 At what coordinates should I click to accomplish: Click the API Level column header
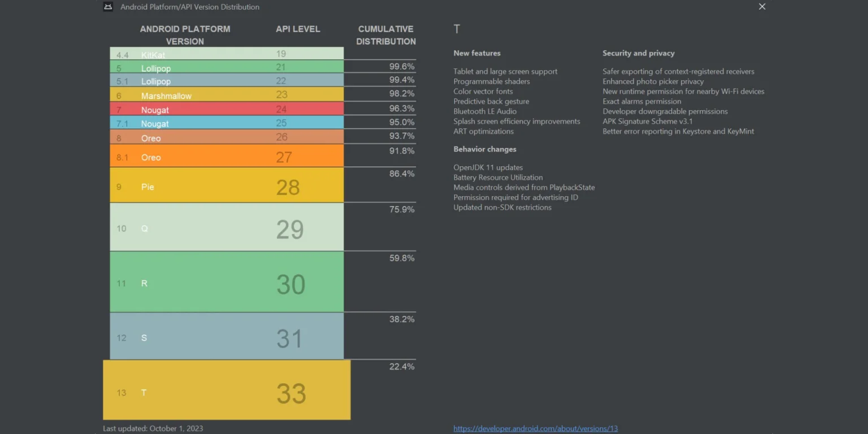pos(298,29)
